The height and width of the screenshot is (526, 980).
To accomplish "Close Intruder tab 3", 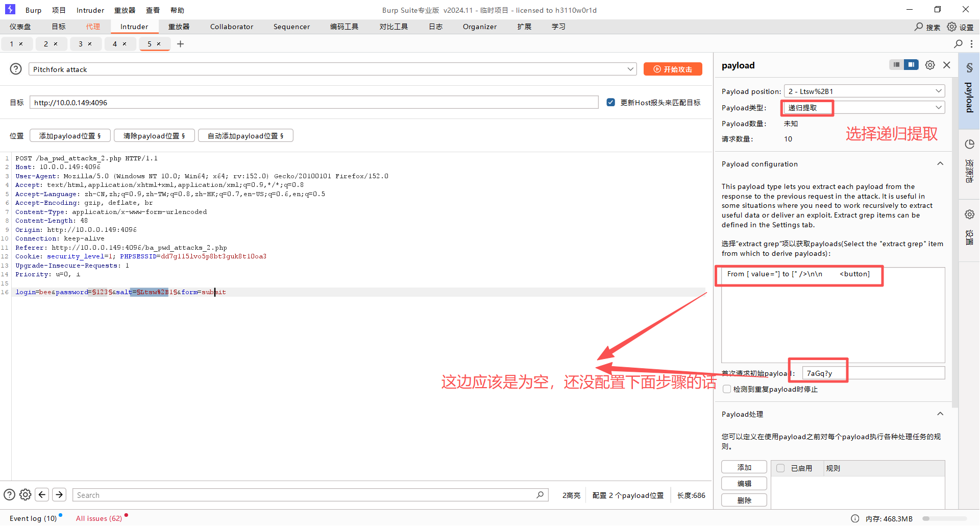I will (90, 44).
